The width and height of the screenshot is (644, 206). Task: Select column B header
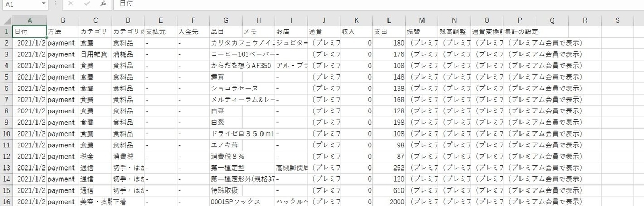[63, 20]
